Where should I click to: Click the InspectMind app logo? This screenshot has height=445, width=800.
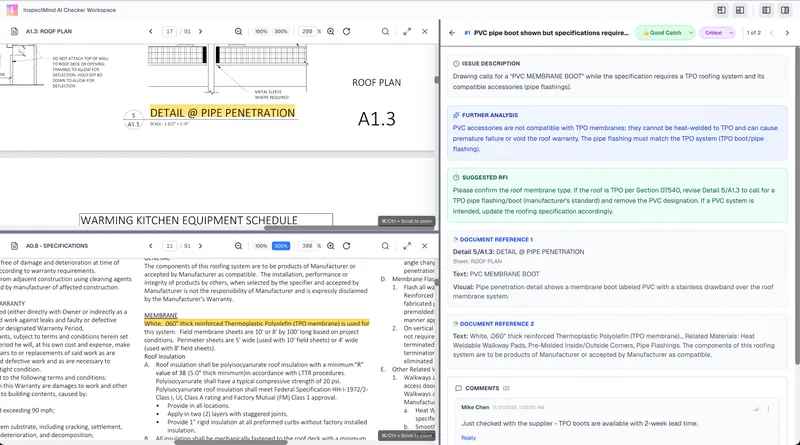click(x=11, y=10)
